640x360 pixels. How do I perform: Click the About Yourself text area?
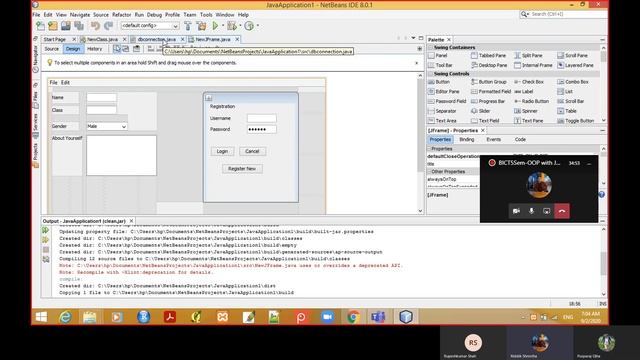(x=121, y=156)
